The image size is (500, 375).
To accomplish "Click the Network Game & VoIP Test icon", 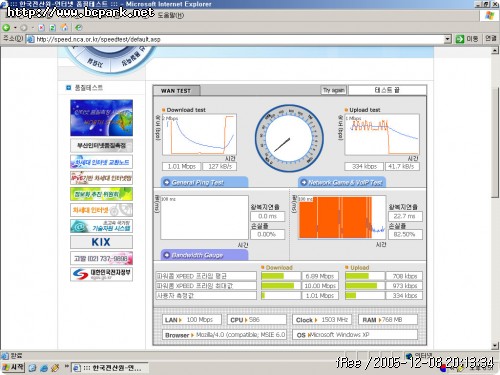I will pyautogui.click(x=303, y=182).
